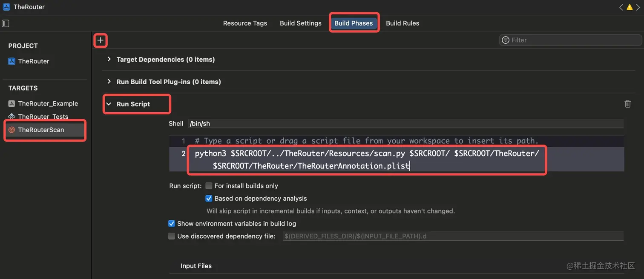This screenshot has height=279, width=644.
Task: Click the plus add build phase button
Action: [100, 40]
